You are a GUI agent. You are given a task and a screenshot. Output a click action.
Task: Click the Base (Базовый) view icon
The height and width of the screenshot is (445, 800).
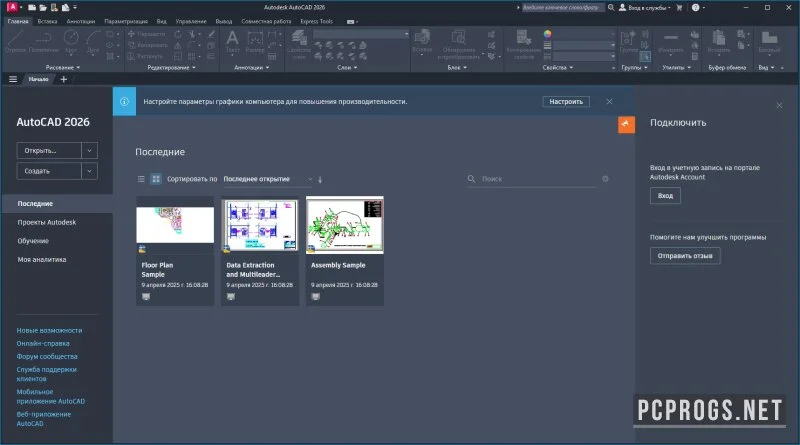(769, 41)
